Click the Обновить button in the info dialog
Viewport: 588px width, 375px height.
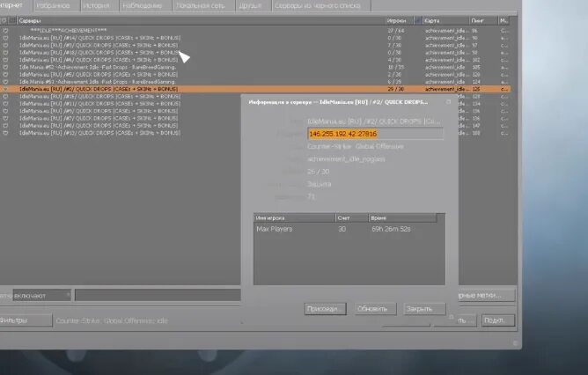tap(375, 309)
